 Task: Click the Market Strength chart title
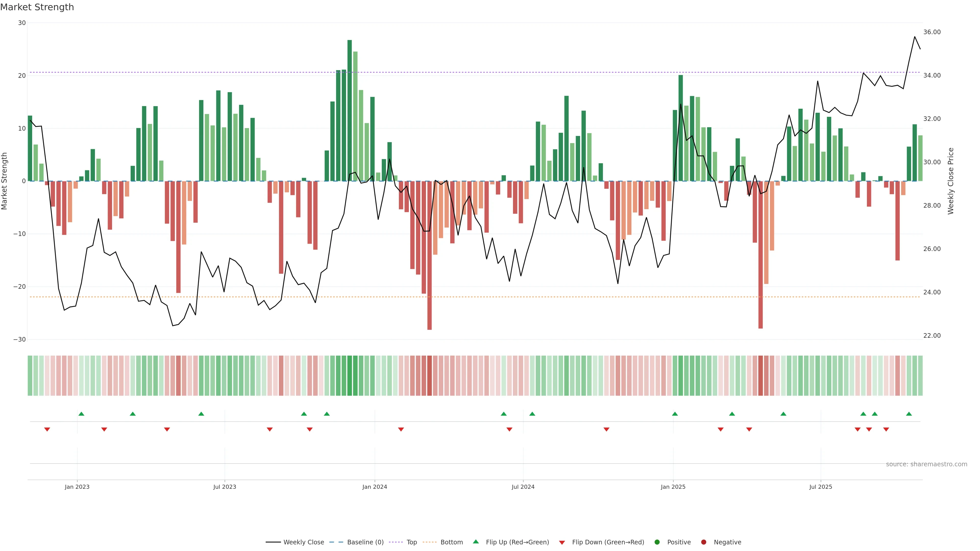point(37,7)
